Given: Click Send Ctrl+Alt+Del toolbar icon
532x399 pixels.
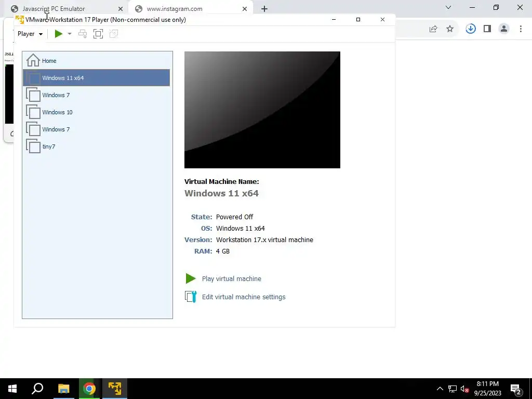Looking at the screenshot, I should click(x=83, y=34).
